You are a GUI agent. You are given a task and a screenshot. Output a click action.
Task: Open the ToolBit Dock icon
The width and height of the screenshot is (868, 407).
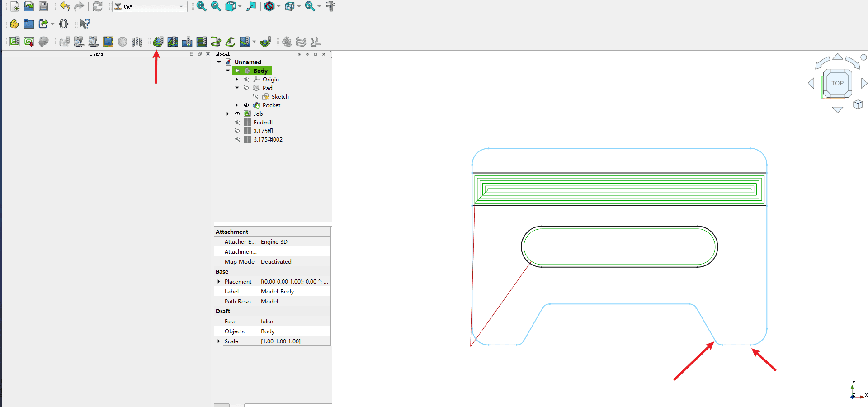click(x=137, y=42)
